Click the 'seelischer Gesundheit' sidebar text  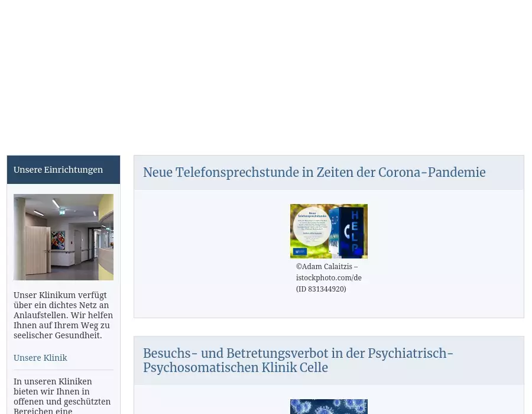(x=58, y=335)
